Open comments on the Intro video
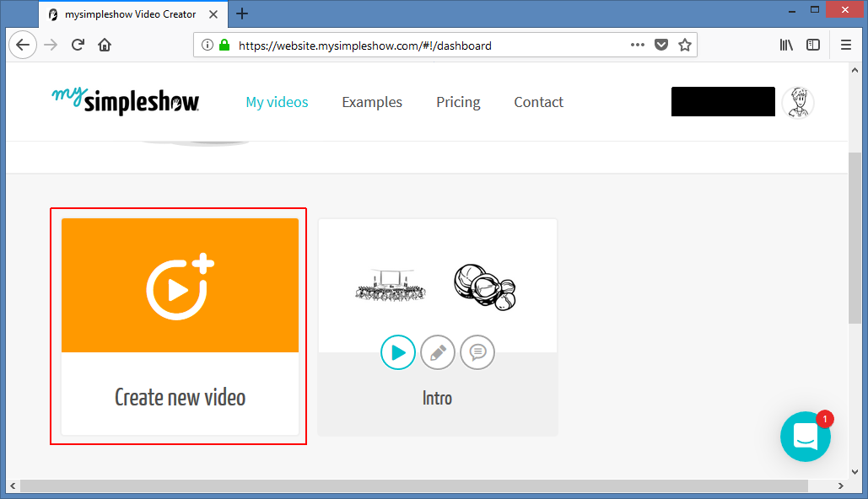Screen dimensions: 868x499 point(477,352)
